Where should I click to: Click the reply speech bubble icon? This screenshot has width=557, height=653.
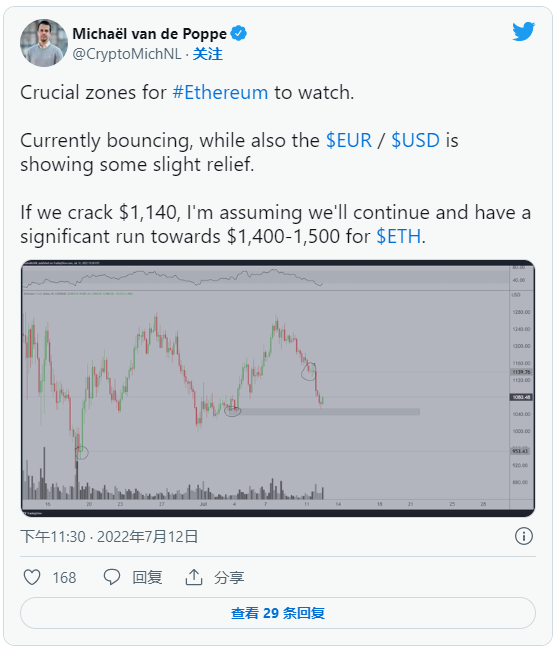pyautogui.click(x=112, y=577)
